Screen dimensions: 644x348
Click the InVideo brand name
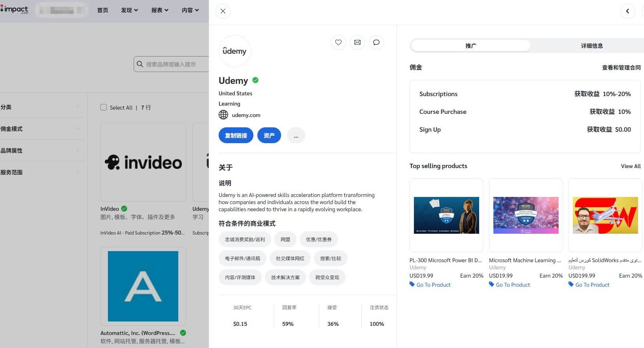click(x=110, y=209)
